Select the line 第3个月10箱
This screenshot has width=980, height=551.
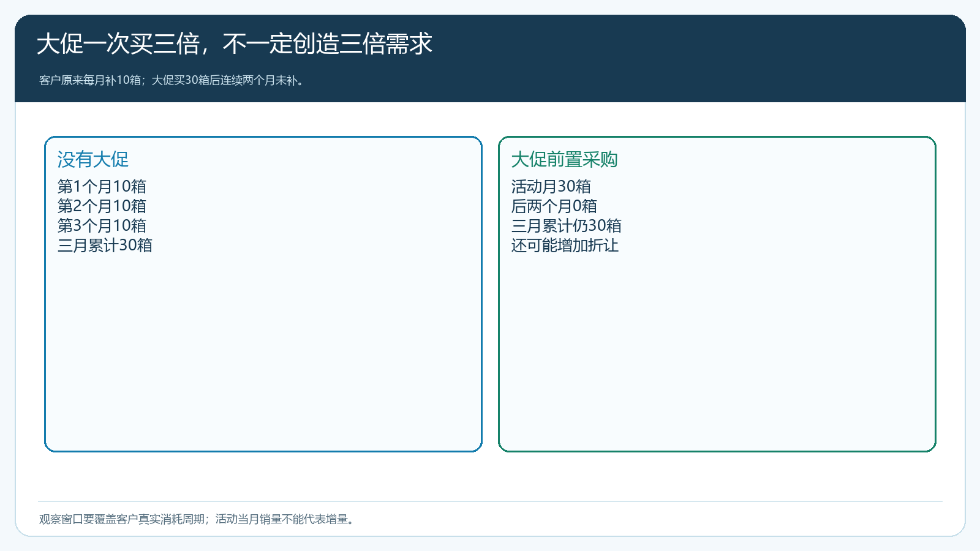tap(102, 225)
